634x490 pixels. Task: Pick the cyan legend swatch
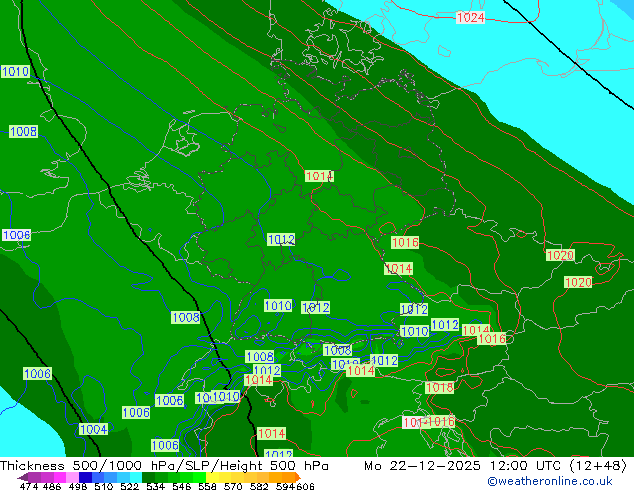coord(136,477)
